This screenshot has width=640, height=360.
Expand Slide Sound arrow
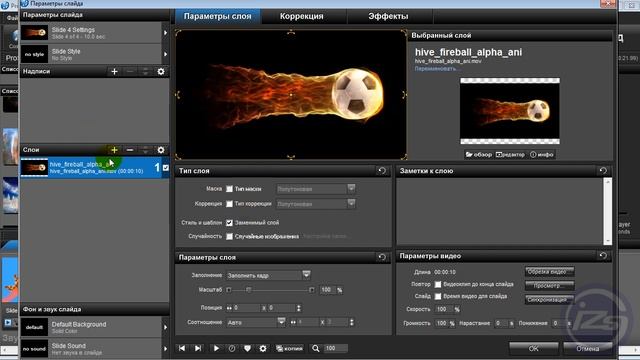pos(165,349)
